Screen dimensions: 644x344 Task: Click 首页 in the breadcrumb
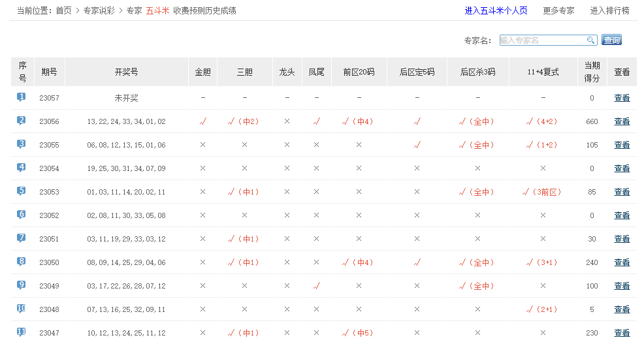coord(63,10)
